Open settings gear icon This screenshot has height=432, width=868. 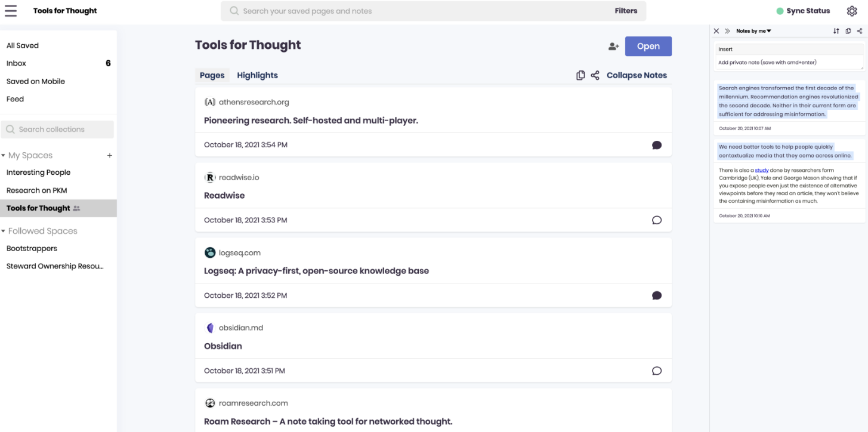click(852, 11)
